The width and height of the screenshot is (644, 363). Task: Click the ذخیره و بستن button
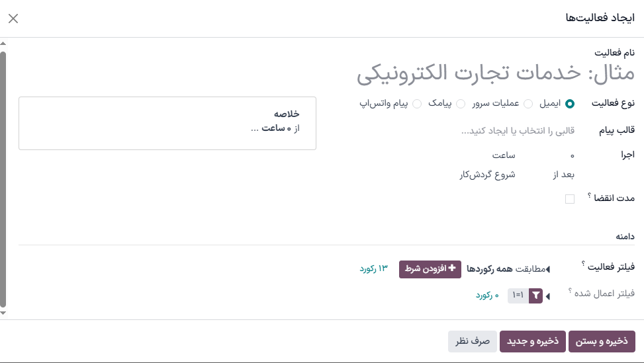click(602, 341)
